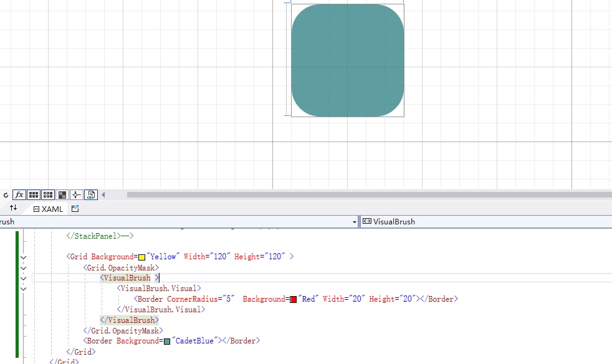Click the designer refresh icon
This screenshot has height=364, width=612.
[x=6, y=195]
